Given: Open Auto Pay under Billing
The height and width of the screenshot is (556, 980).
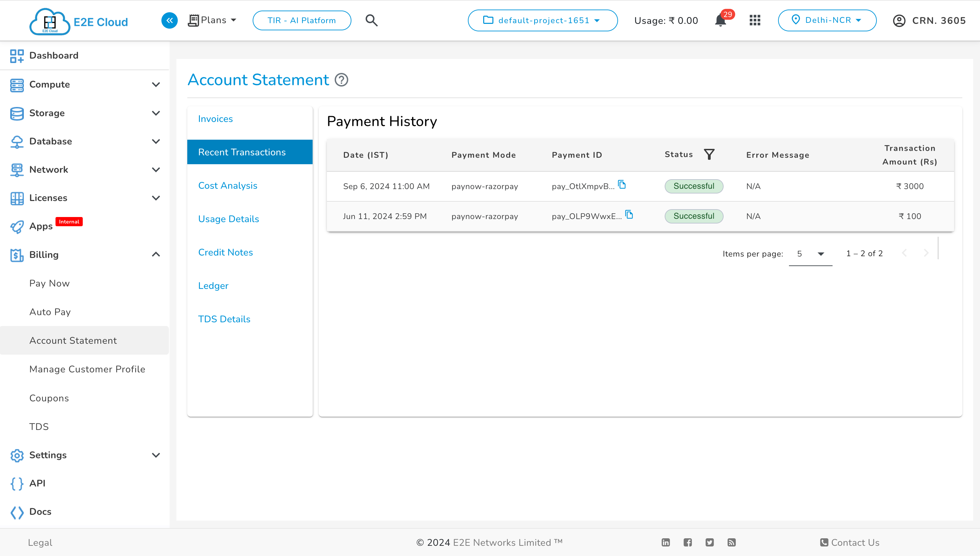Looking at the screenshot, I should [50, 312].
